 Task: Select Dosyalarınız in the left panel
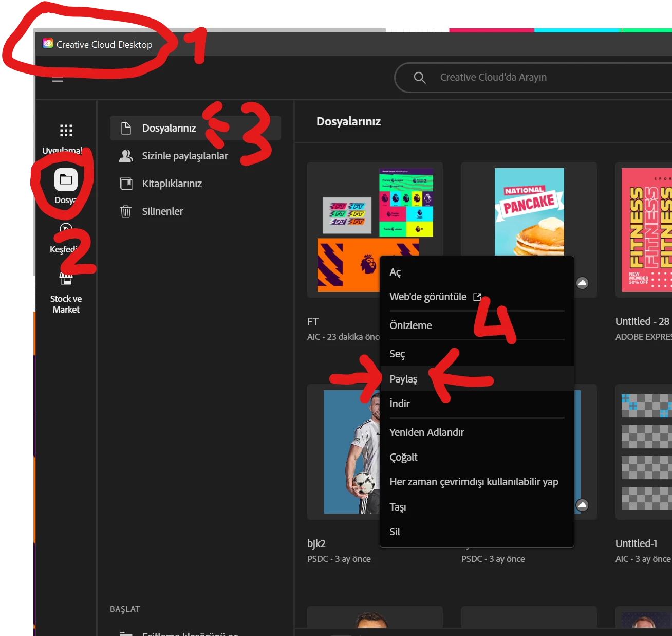[x=195, y=128]
